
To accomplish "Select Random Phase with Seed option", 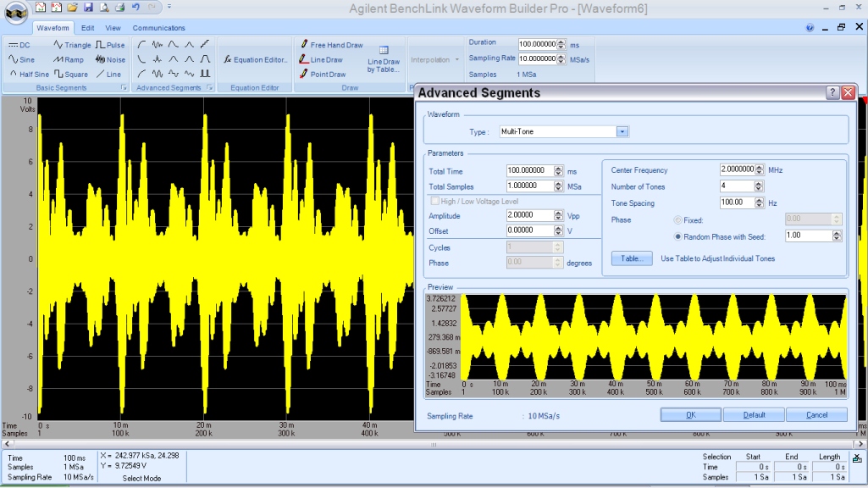I will click(x=678, y=236).
